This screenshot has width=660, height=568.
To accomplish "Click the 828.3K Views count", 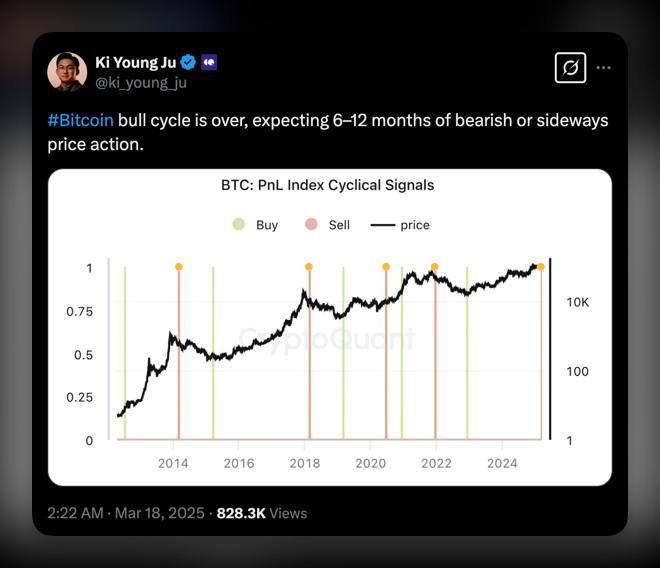I will click(262, 513).
